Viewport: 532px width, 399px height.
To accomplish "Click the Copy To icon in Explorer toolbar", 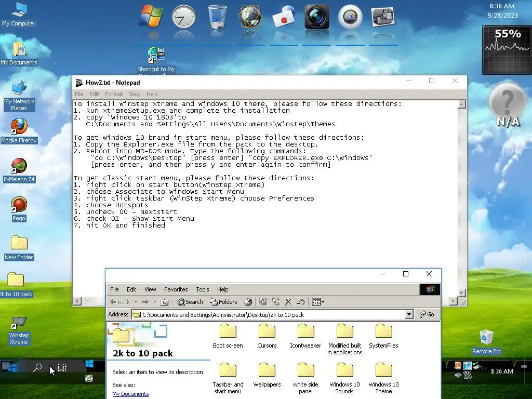I will click(x=276, y=302).
